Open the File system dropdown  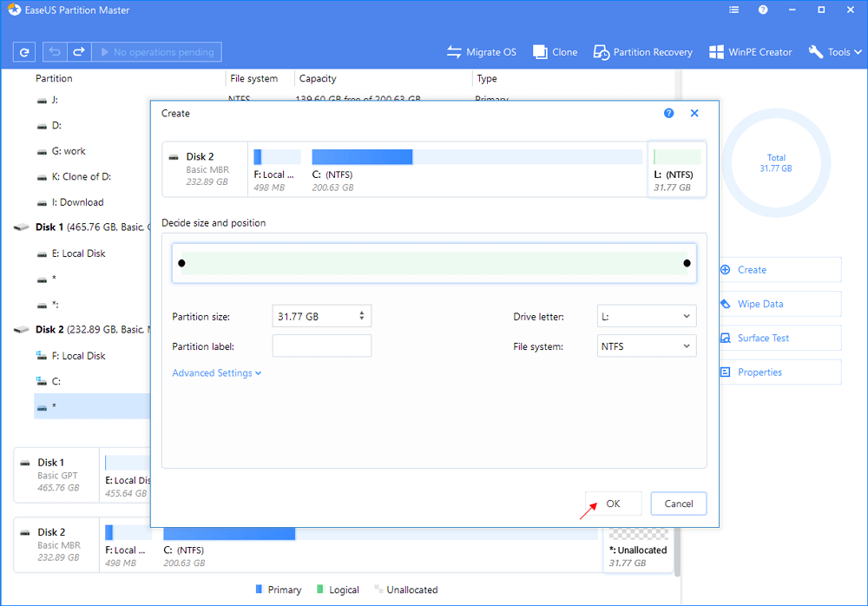647,346
